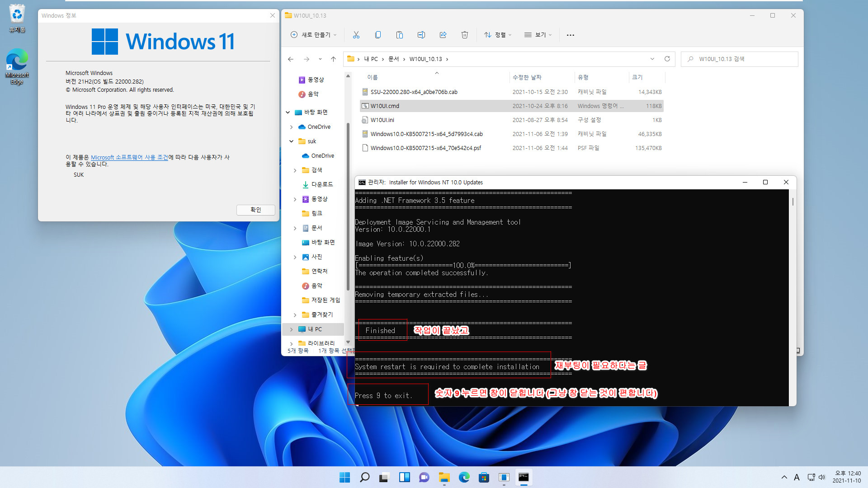Open address bar history dropdown

652,59
